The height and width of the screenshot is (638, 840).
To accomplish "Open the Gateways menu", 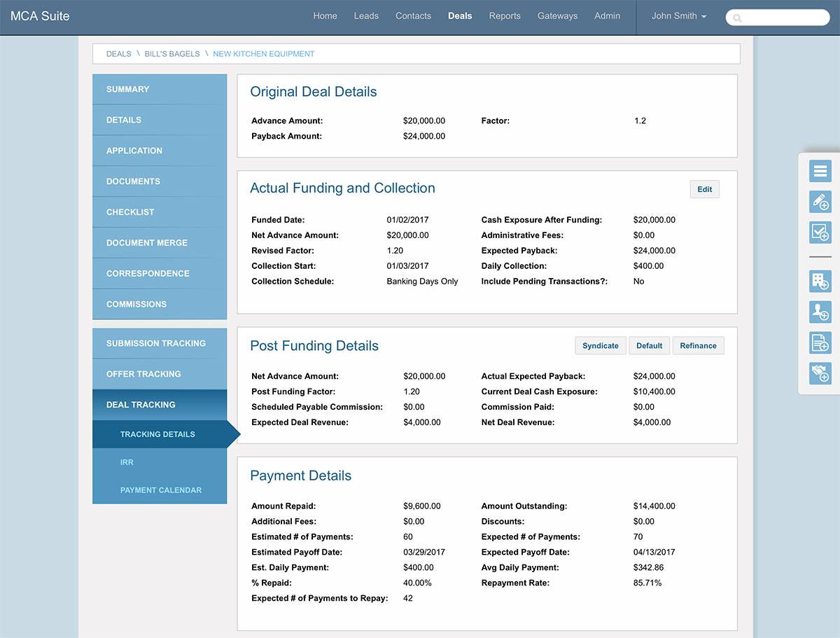I will [x=558, y=16].
